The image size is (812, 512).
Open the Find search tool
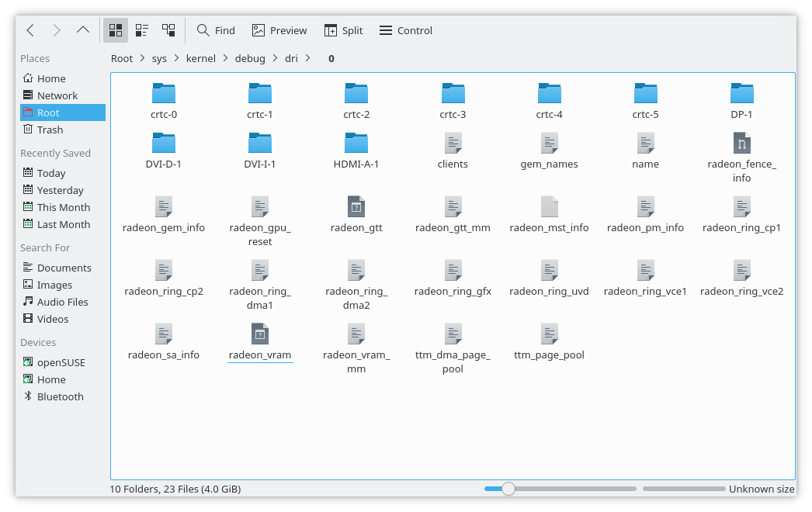[216, 30]
